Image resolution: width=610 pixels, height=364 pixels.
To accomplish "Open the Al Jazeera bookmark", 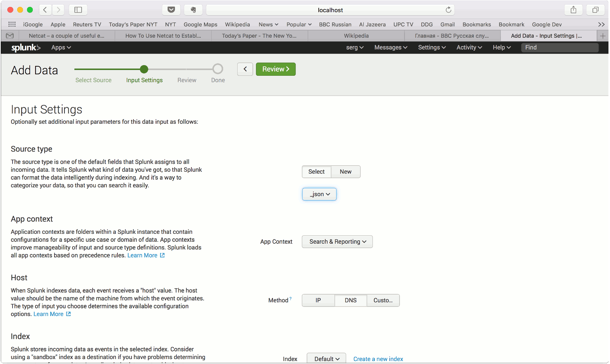I will [372, 24].
